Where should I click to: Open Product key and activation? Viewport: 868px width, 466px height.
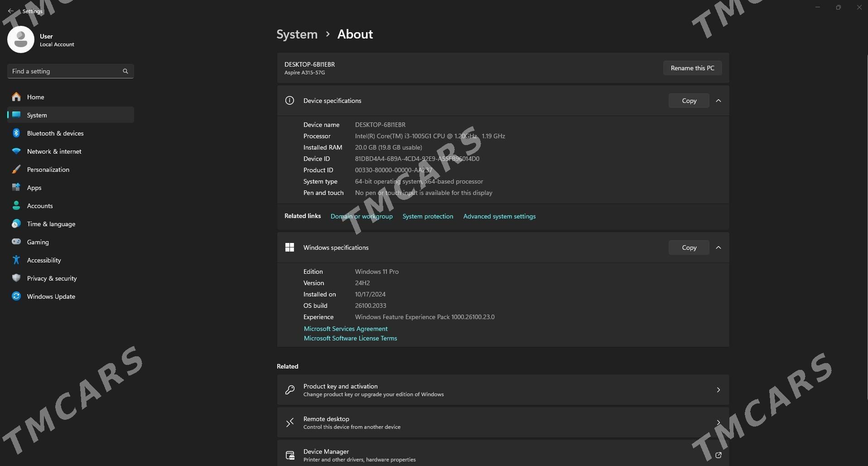coord(503,390)
